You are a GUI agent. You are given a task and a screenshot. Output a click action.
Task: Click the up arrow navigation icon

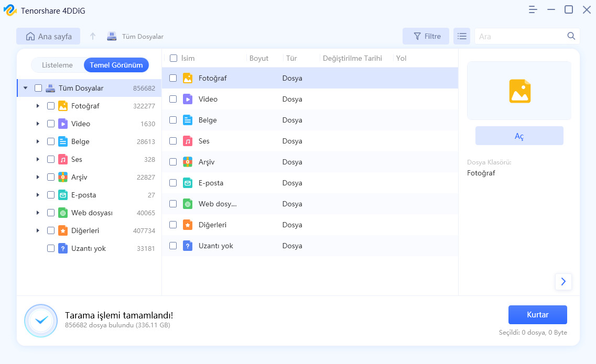93,36
